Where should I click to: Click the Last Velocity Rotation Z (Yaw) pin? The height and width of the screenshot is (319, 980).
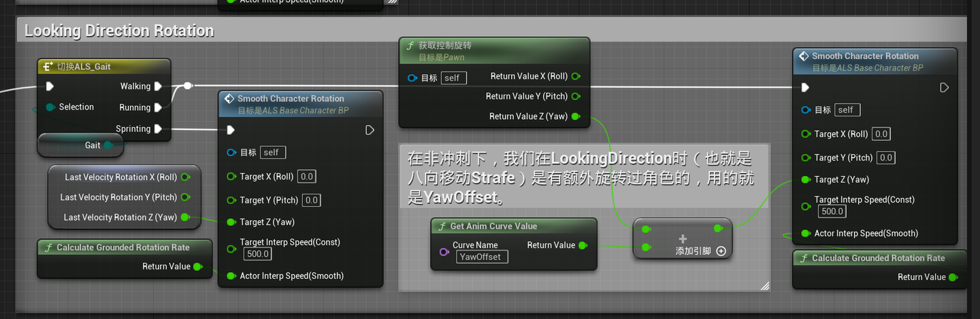click(185, 218)
